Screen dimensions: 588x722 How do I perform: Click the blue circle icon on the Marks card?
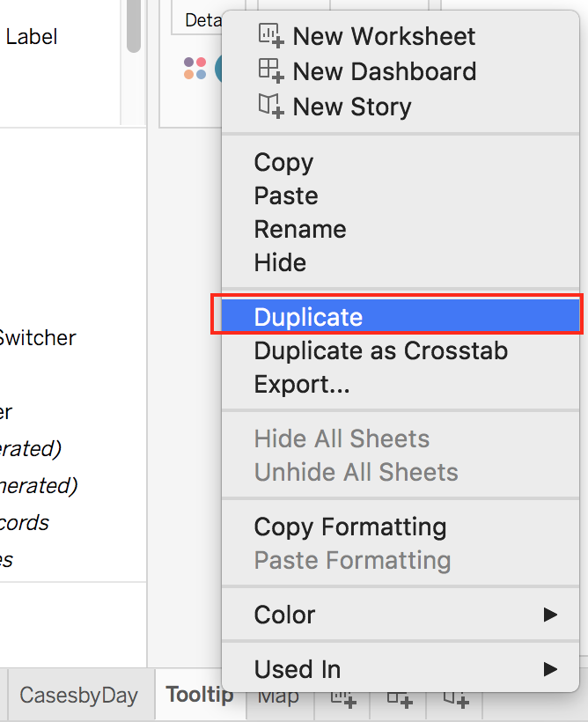click(218, 68)
